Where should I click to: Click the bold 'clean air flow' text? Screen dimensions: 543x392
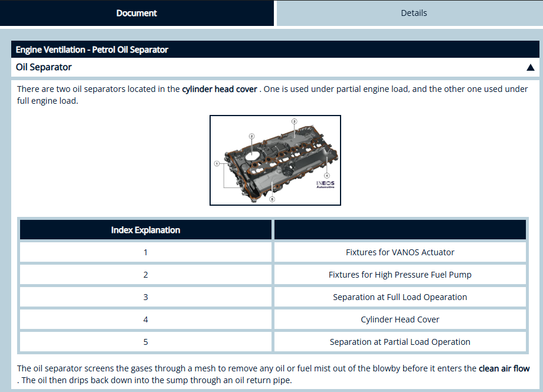(x=504, y=368)
